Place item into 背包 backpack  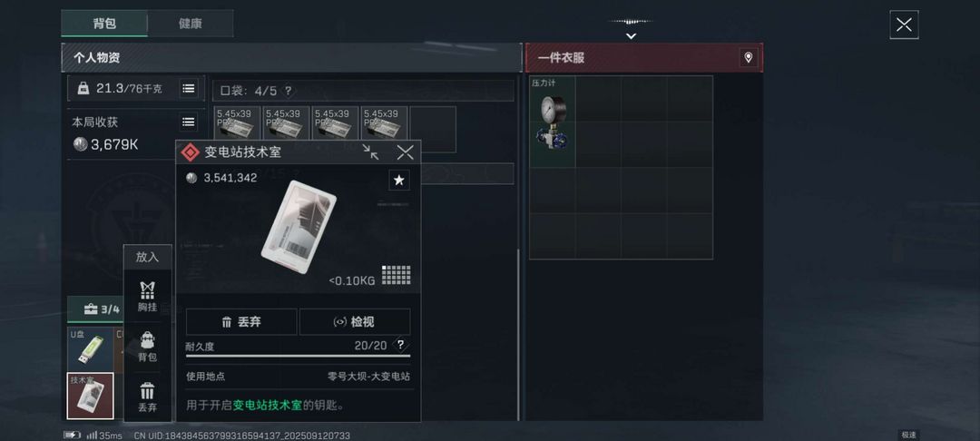(x=148, y=347)
